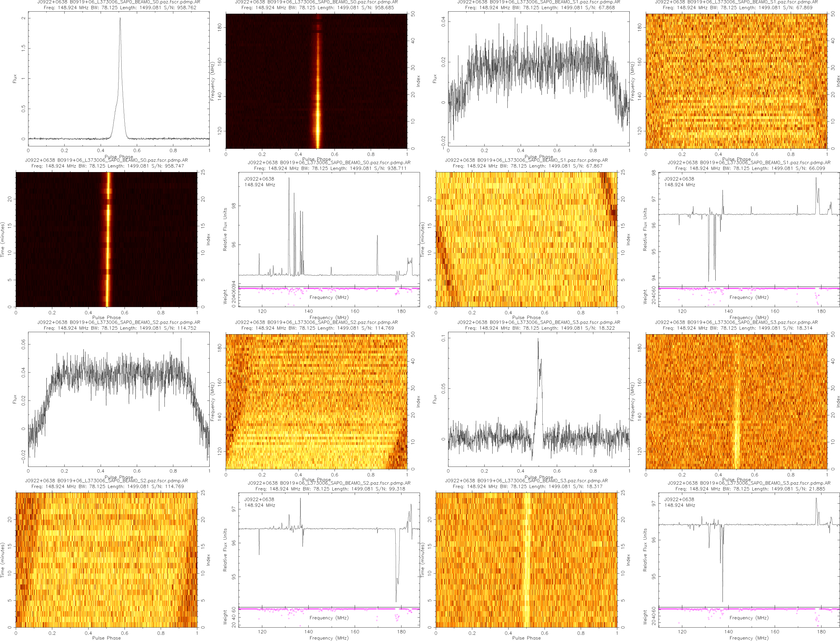Click the S2 bandpass plot with S/N 99.318

329,549
